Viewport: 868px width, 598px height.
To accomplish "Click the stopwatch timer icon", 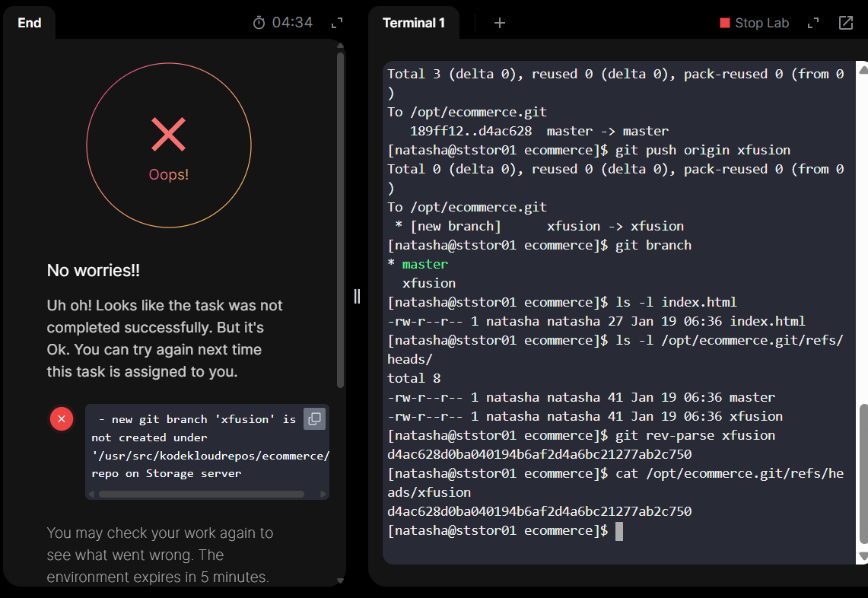I will [259, 23].
